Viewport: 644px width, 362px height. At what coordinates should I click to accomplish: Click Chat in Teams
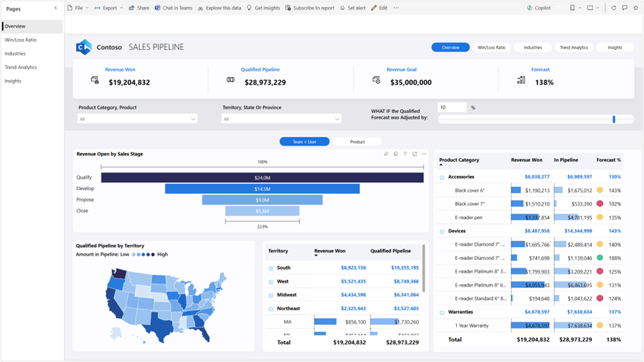tap(173, 8)
